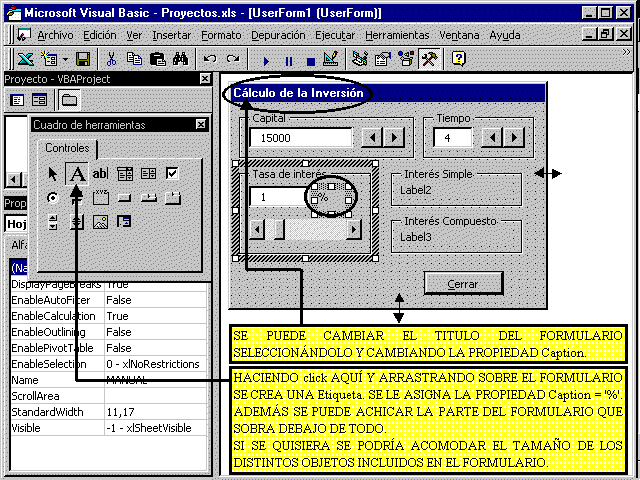This screenshot has height=480, width=640.
Task: Click Tiempo spin right arrow
Action: coord(514,138)
